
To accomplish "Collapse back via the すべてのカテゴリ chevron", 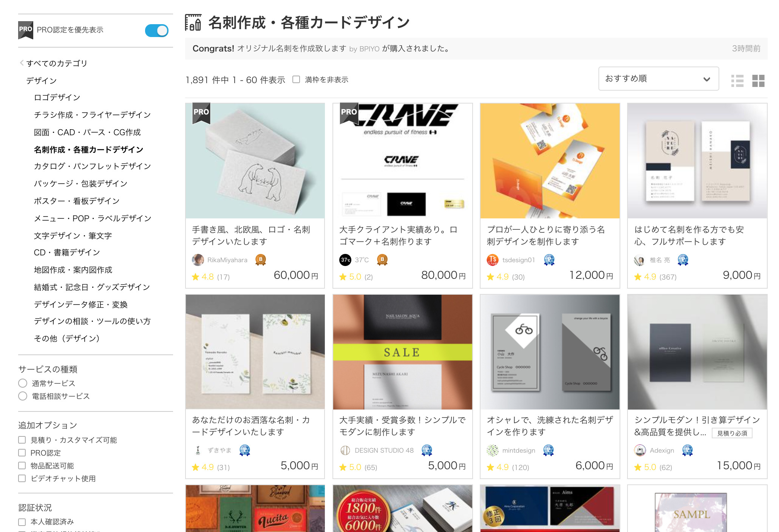I will (23, 63).
